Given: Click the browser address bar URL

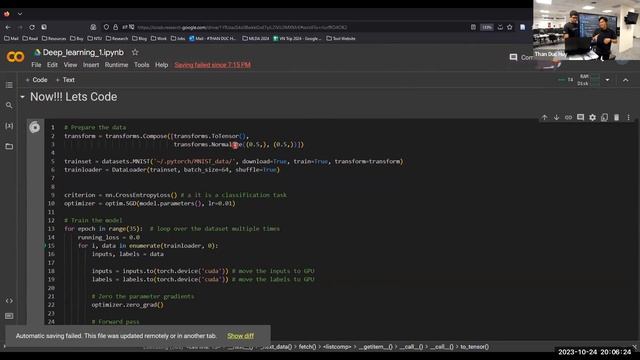Looking at the screenshot, I should 242,27.
